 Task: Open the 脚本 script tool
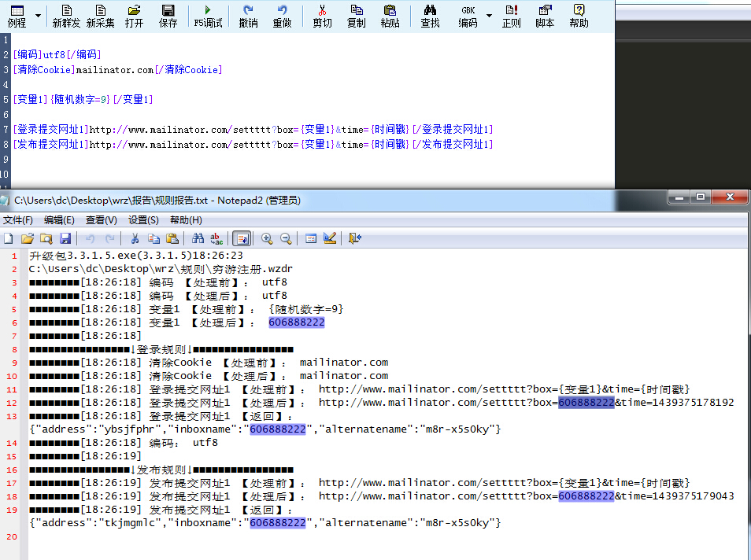pyautogui.click(x=545, y=16)
